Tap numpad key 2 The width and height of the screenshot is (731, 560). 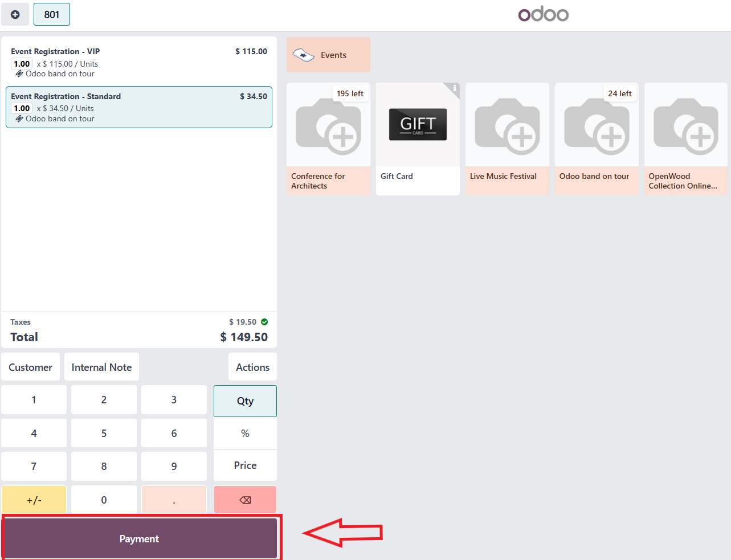(104, 400)
